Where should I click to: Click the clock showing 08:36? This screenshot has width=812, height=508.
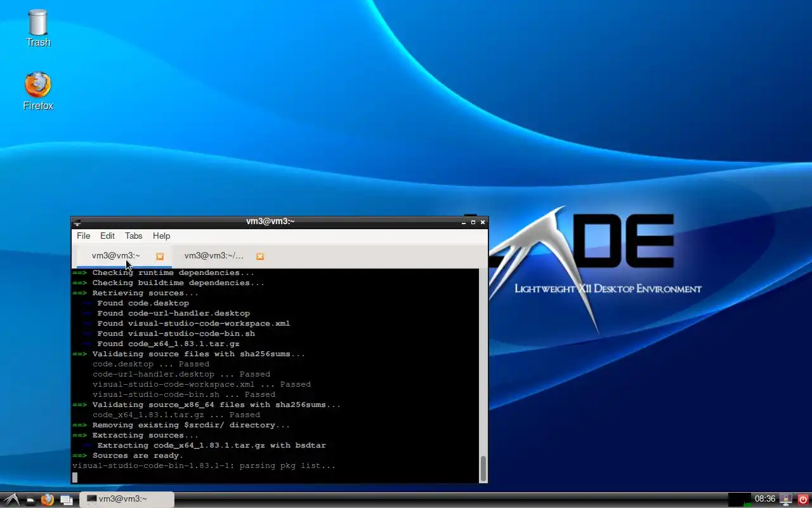765,499
